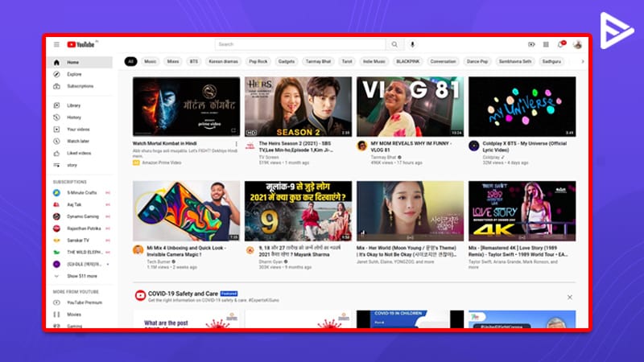Open Your videos in the sidebar

(x=80, y=130)
